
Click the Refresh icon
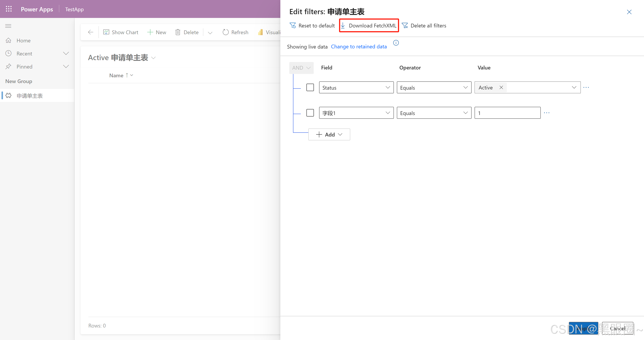[x=226, y=32]
